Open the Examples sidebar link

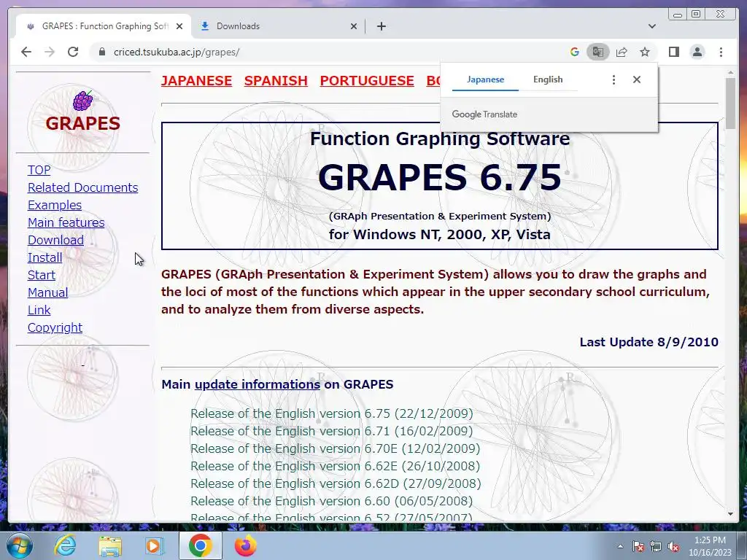(55, 205)
